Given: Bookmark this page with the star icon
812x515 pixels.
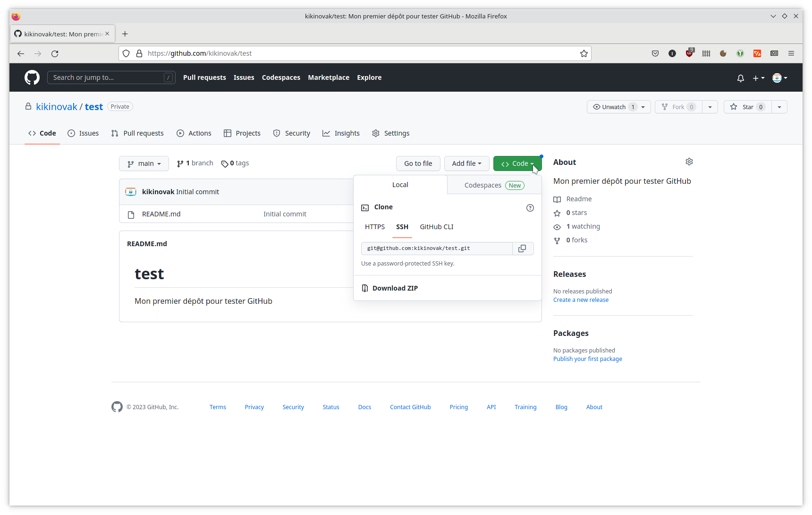Looking at the screenshot, I should click(x=584, y=53).
